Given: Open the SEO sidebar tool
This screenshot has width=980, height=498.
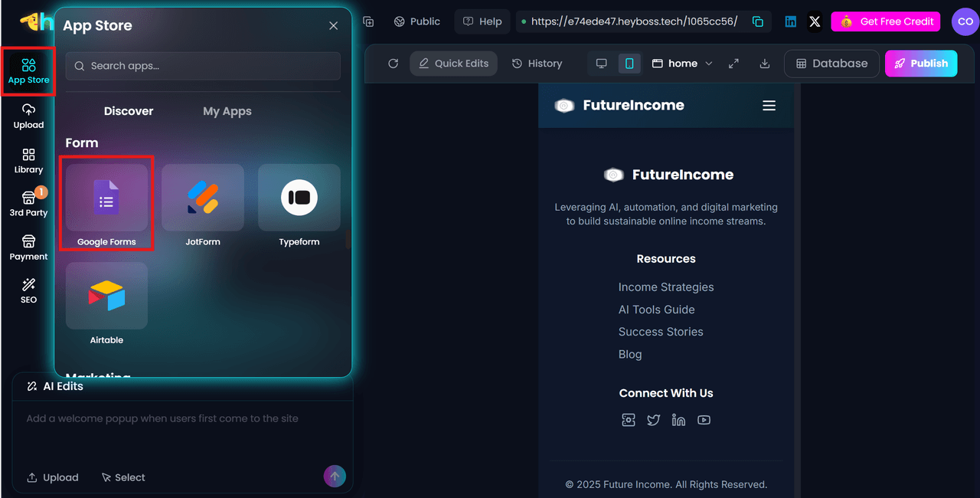Looking at the screenshot, I should coord(28,291).
